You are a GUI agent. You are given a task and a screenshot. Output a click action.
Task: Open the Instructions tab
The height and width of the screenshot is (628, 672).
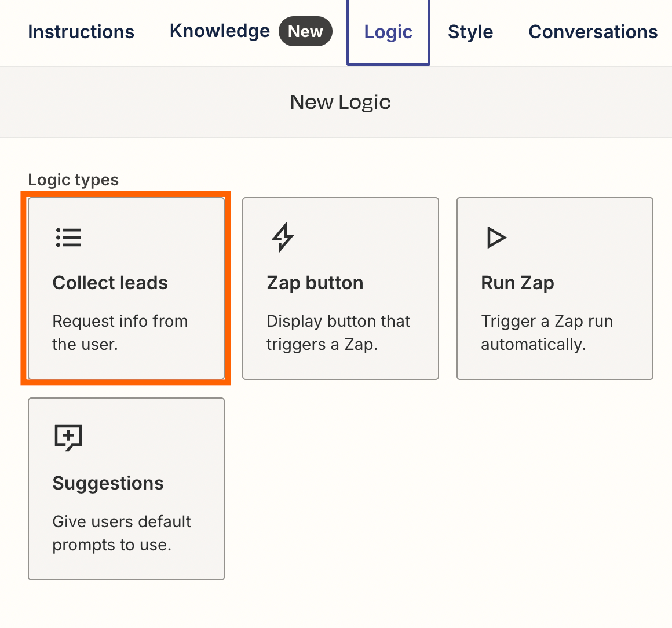point(81,32)
